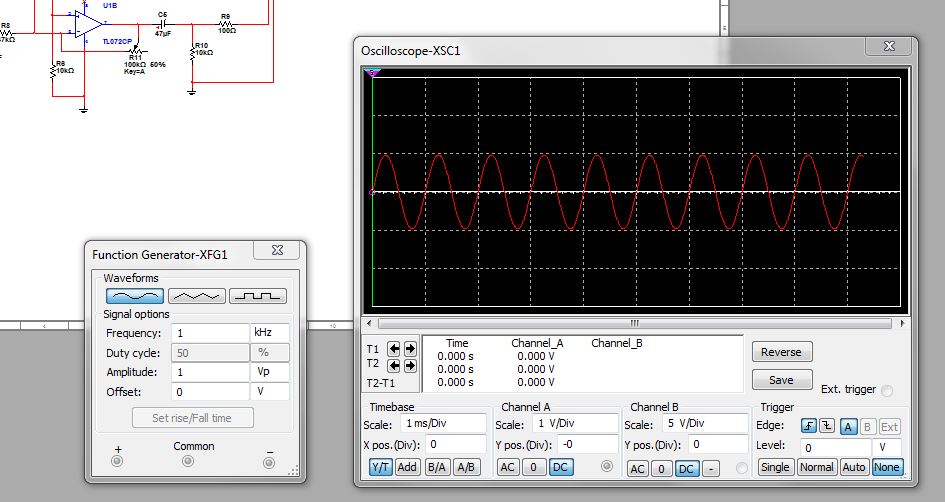
Task: Click the Channel A Scale field
Action: pyautogui.click(x=576, y=424)
